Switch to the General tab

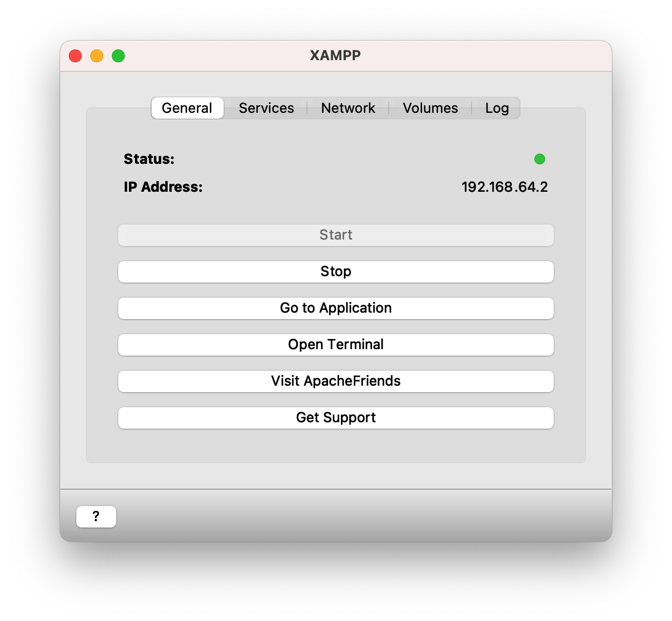pos(187,108)
